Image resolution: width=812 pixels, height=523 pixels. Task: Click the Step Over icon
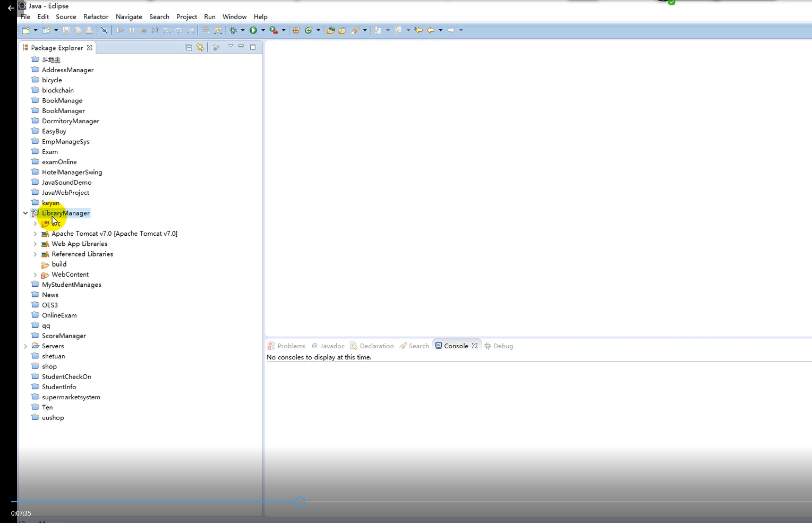coord(179,30)
